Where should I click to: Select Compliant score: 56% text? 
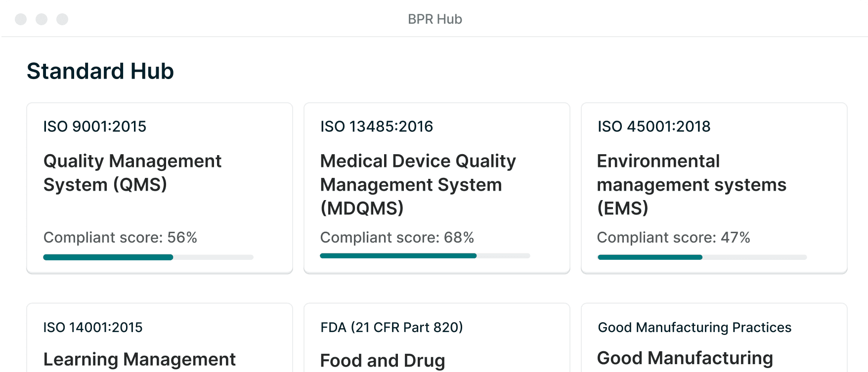coord(120,238)
